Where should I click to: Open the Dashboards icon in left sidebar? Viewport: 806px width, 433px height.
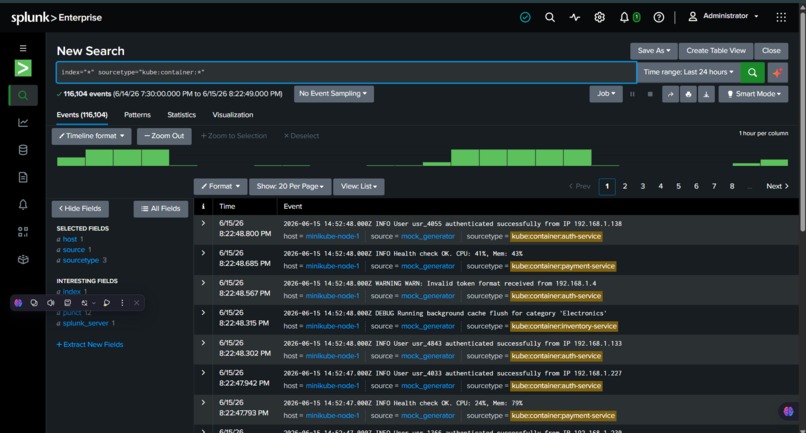[23, 232]
